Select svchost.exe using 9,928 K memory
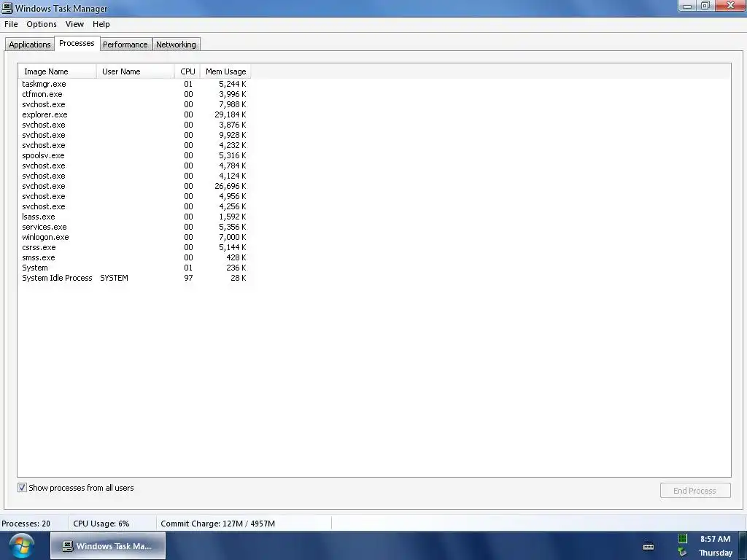This screenshot has width=747, height=560. tap(134, 135)
